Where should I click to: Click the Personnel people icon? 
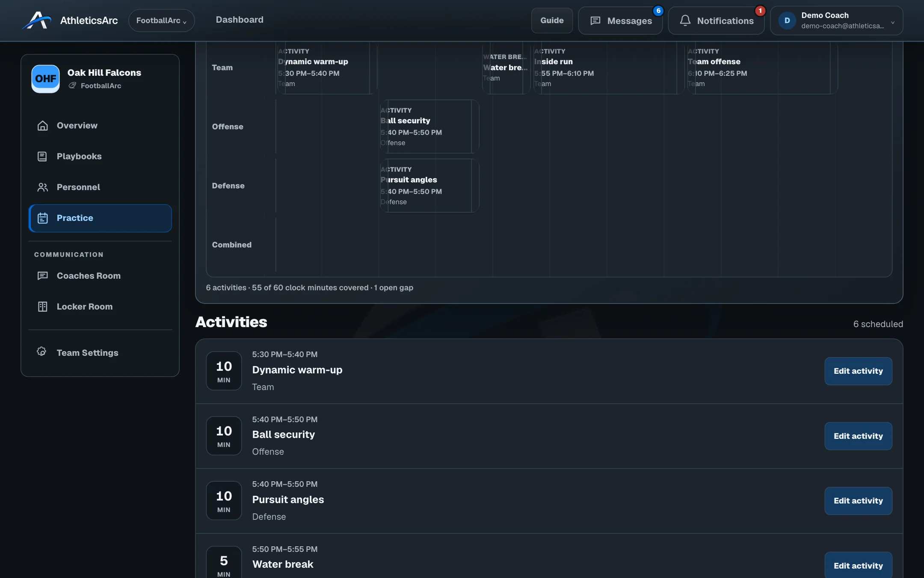[42, 187]
